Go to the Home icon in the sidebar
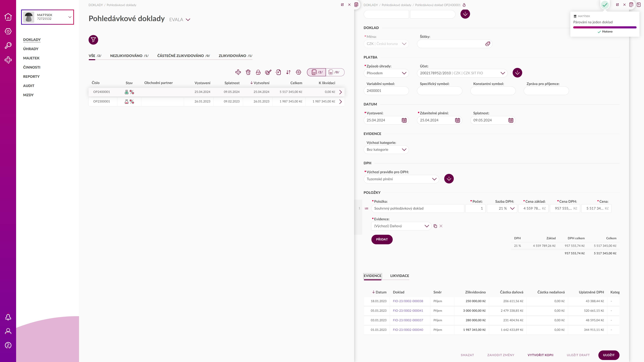644x362 pixels. [8, 17]
